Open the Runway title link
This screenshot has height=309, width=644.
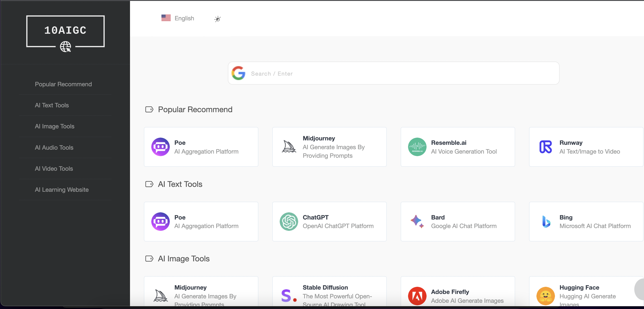tap(571, 143)
